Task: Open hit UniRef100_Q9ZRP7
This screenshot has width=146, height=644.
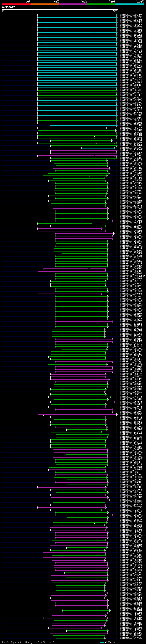Action: coord(131,15)
